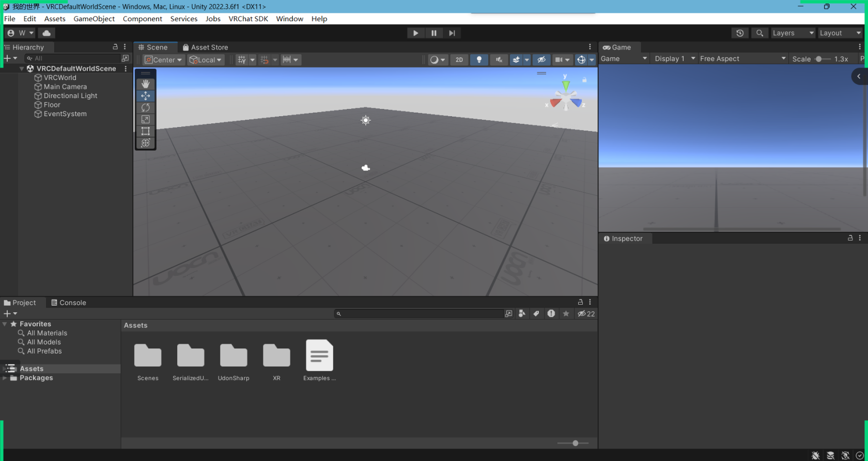The image size is (868, 461).
Task: Click the Pause button
Action: pos(433,33)
